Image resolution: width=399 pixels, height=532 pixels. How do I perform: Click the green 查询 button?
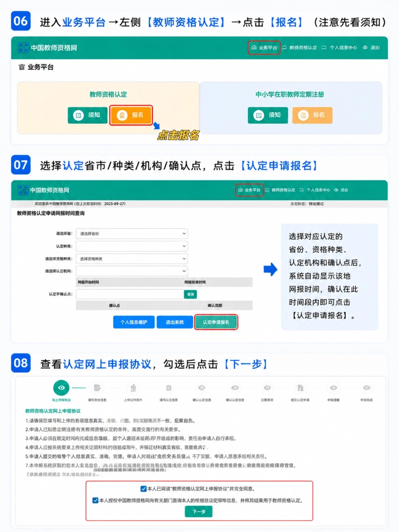tap(191, 294)
